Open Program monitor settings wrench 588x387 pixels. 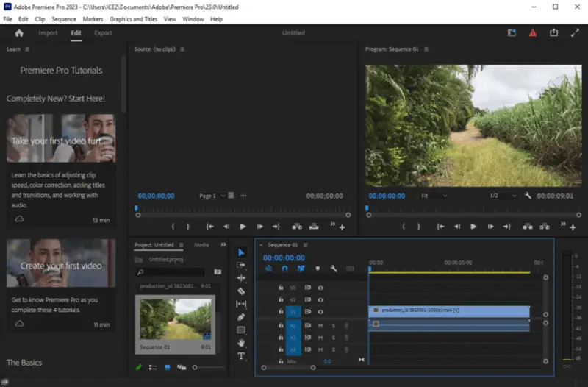(x=528, y=196)
